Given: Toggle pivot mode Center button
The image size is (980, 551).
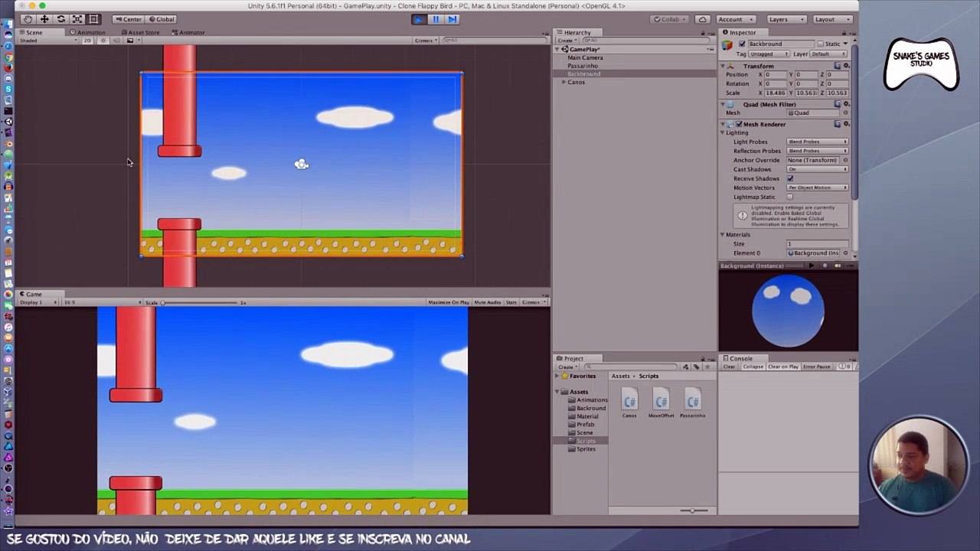Looking at the screenshot, I should (128, 19).
